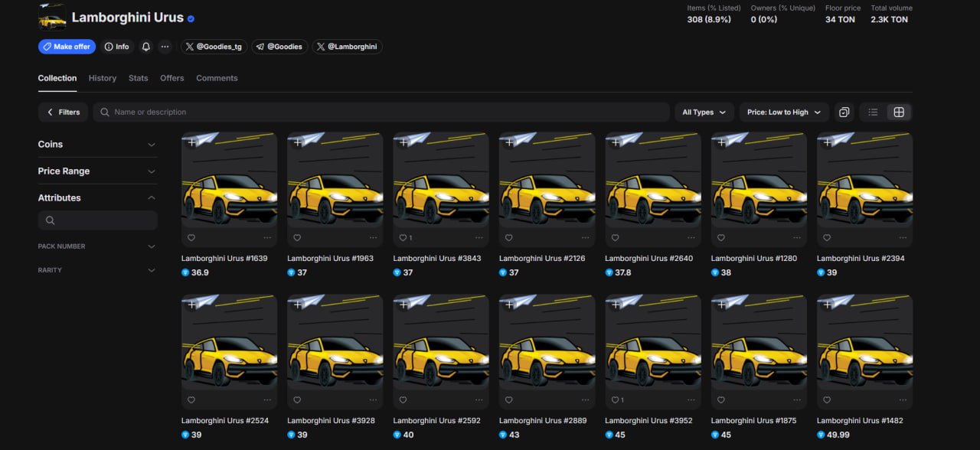Like Lamborghini Urus #1639 with heart icon
The width and height of the screenshot is (980, 450).
point(191,238)
